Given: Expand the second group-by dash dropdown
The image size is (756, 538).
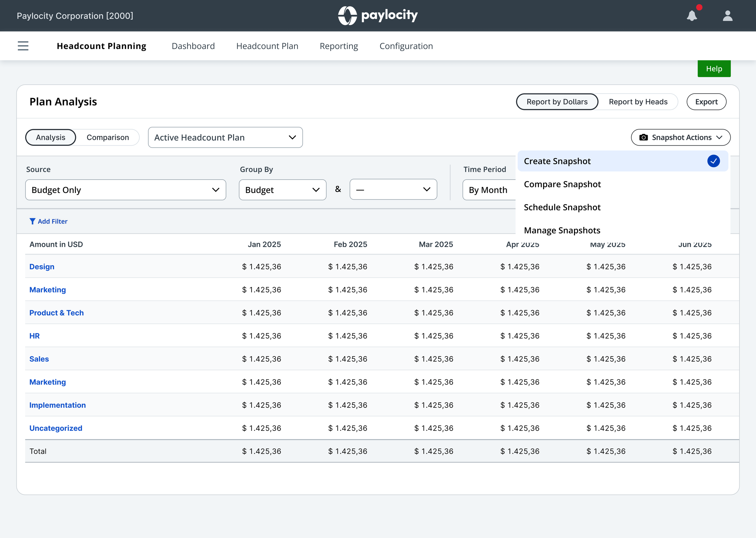Looking at the screenshot, I should 393,189.
